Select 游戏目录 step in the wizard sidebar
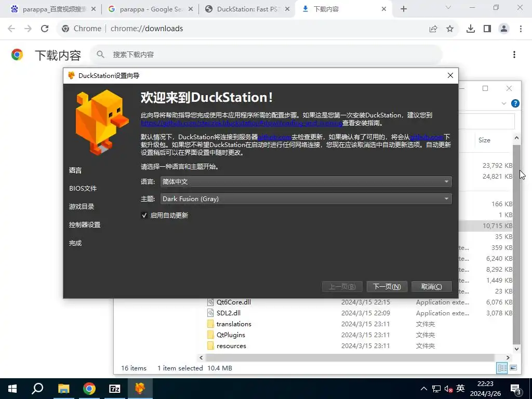The height and width of the screenshot is (399, 532). 82,207
